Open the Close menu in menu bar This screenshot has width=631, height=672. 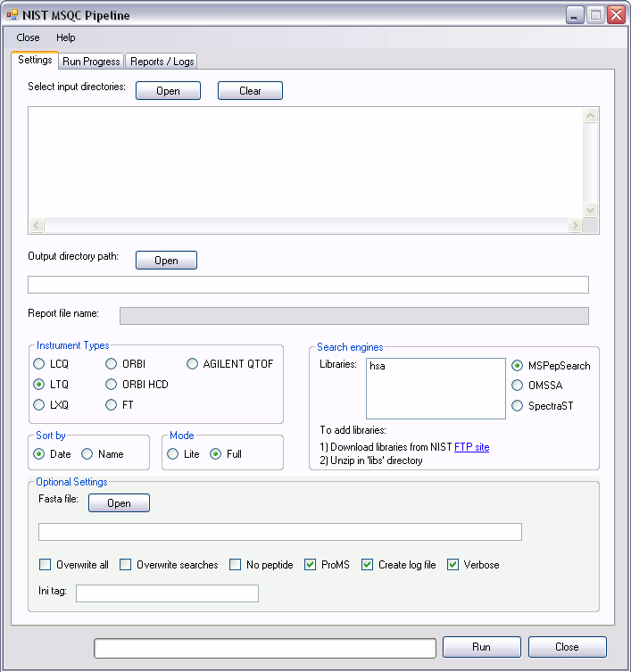point(28,37)
